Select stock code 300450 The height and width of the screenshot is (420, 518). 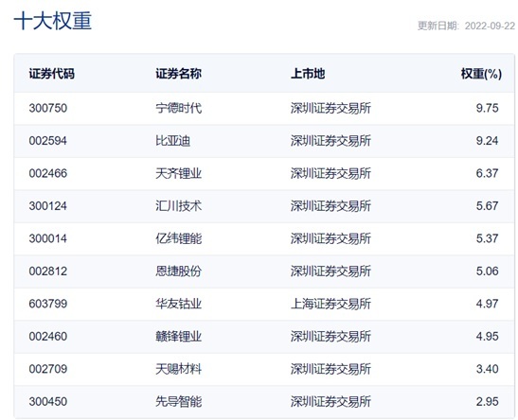coord(48,401)
